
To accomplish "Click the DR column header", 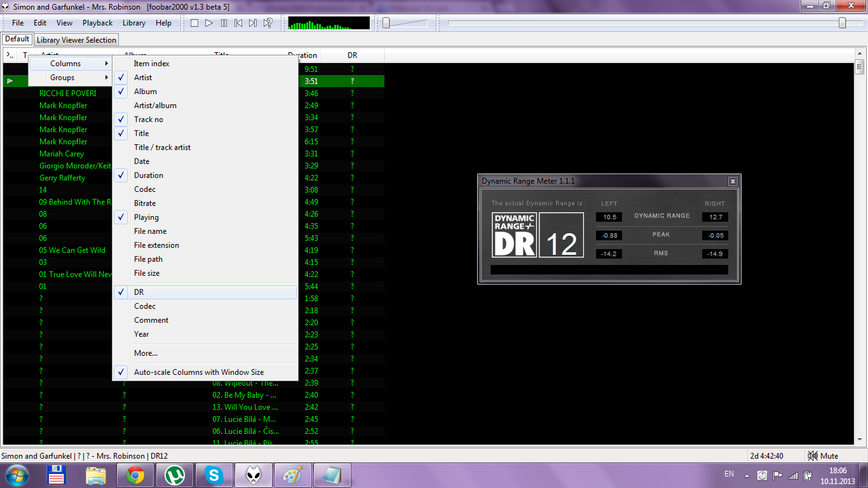I will 352,56.
